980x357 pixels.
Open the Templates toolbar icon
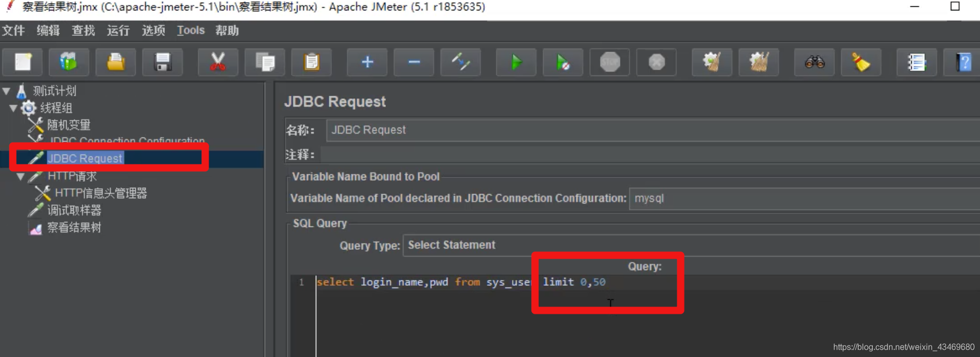(69, 62)
